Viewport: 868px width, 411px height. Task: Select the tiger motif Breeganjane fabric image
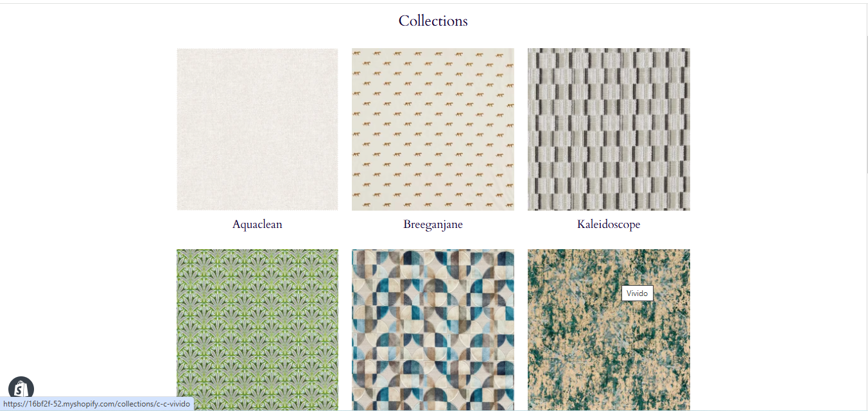(433, 129)
